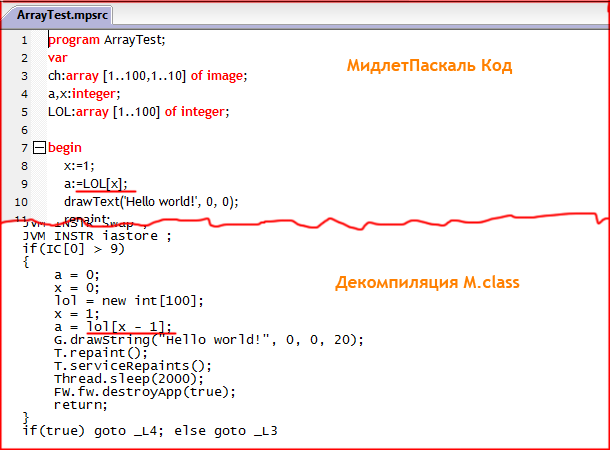Click the 'LOL:array [1..100] of integer;' line
This screenshot has width=610, height=450.
(x=138, y=112)
